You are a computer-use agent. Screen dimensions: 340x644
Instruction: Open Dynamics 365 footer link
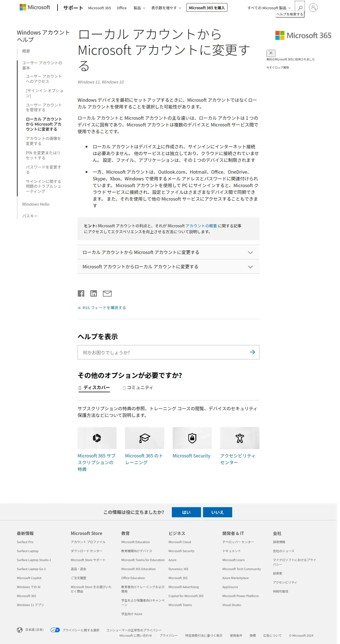(178, 569)
